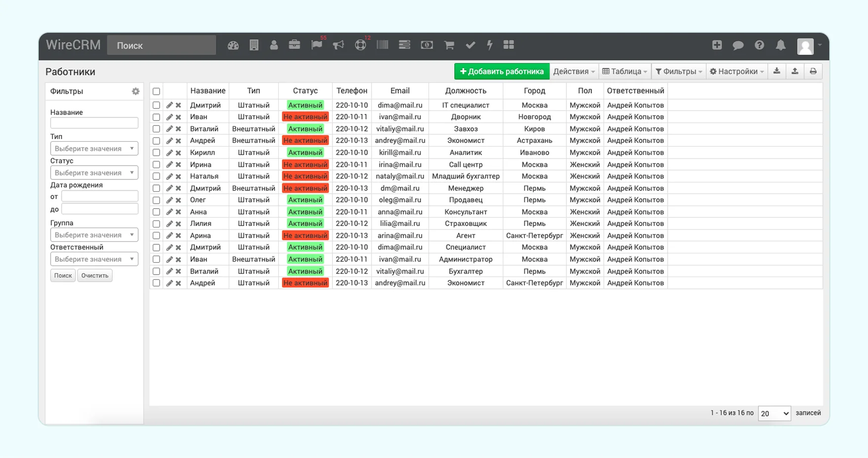Open the Группа filter dropdown

click(94, 234)
